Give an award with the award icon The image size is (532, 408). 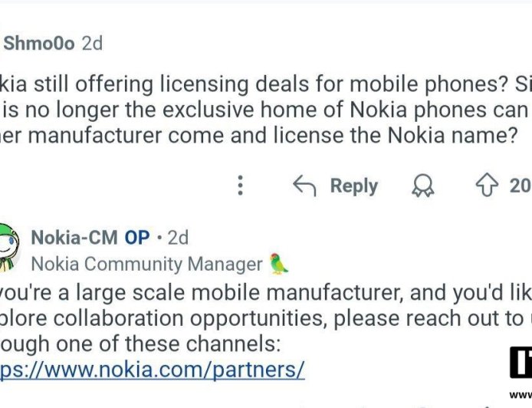pos(422,186)
